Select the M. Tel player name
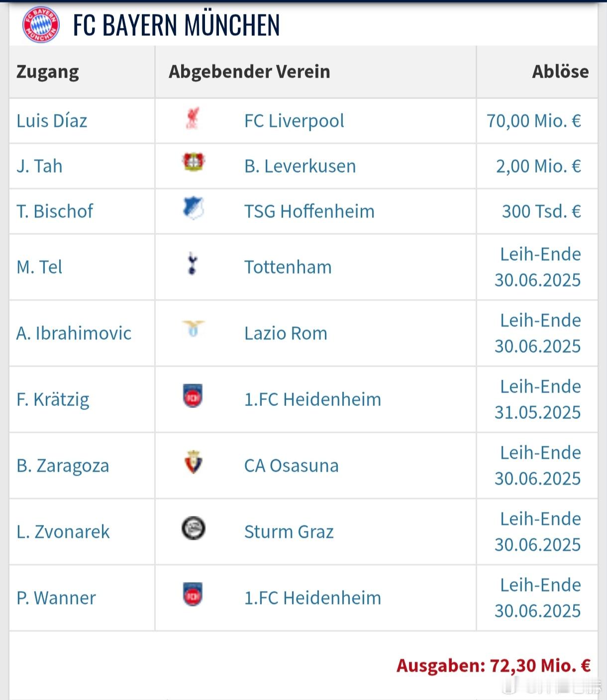The height and width of the screenshot is (700, 607). tap(39, 267)
